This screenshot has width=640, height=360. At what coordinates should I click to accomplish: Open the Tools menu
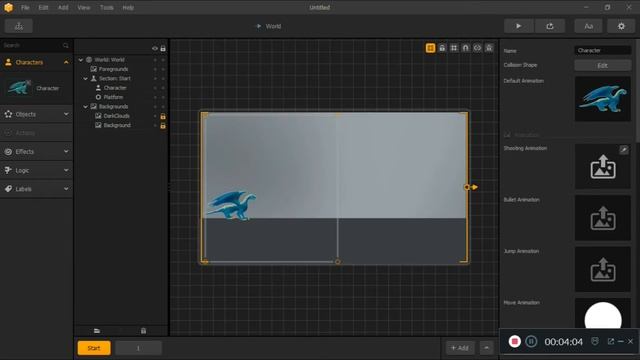click(x=107, y=7)
